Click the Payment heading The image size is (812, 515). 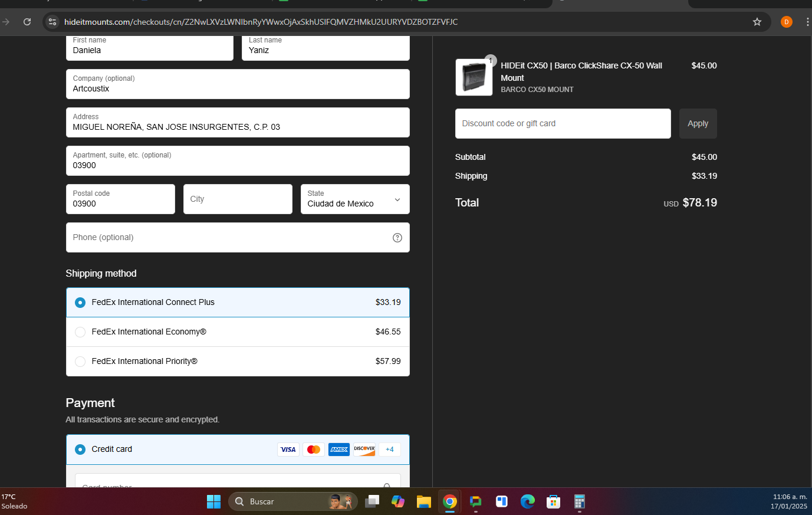tap(90, 404)
